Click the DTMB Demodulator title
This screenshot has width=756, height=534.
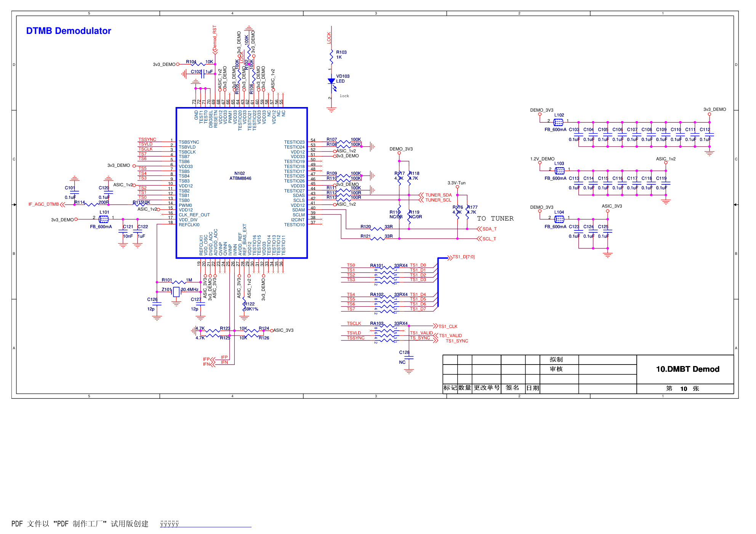tap(69, 31)
